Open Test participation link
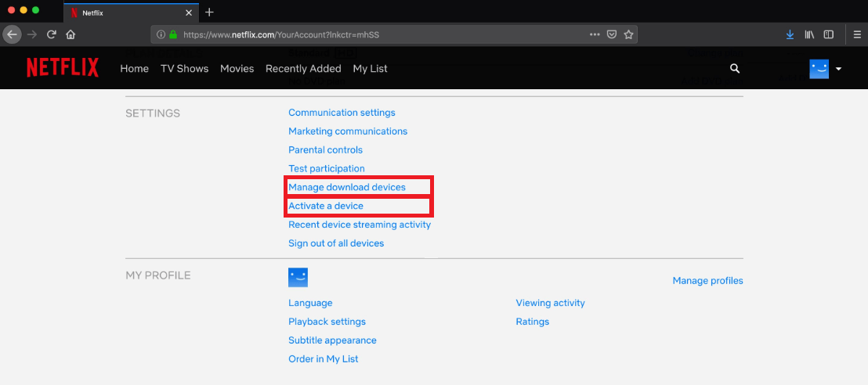Screen dimensions: 868x385 (327, 168)
